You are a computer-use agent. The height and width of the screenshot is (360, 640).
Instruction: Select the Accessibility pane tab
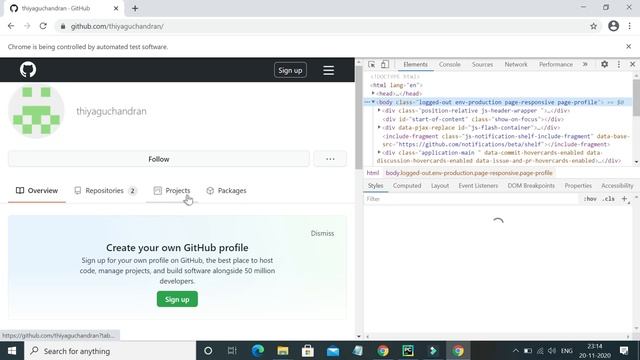[x=617, y=186]
